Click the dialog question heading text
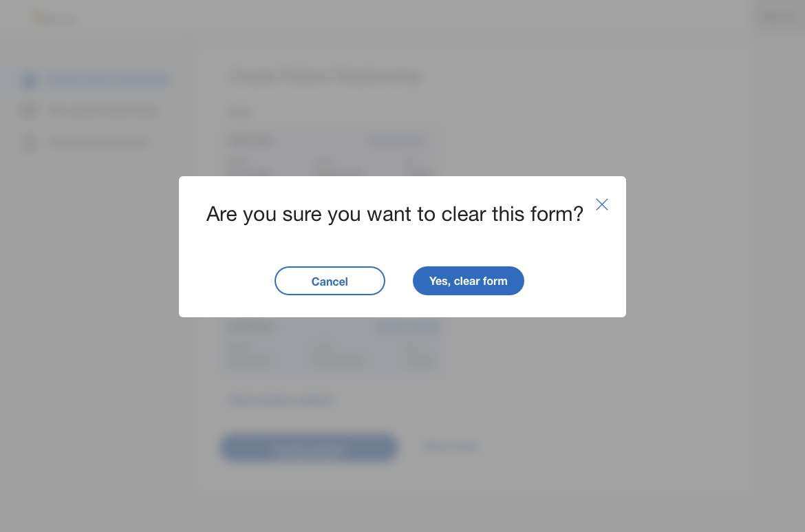This screenshot has width=805, height=532. click(x=394, y=214)
